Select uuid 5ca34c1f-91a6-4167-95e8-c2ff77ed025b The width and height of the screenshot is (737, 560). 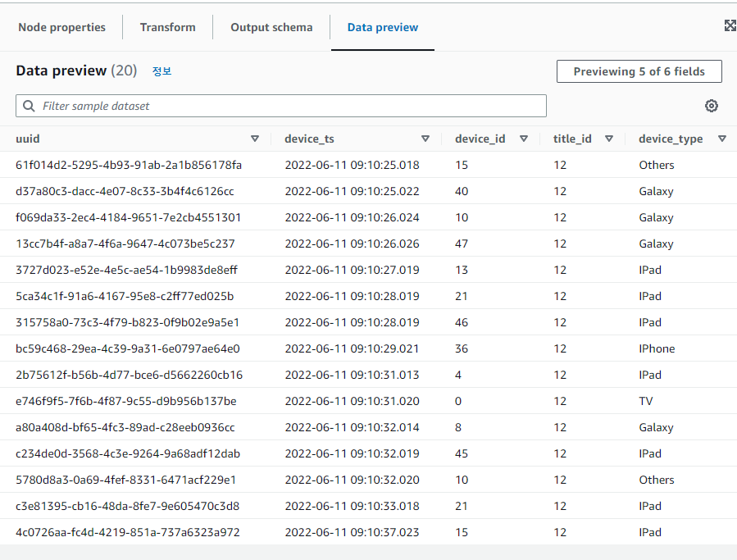point(125,296)
